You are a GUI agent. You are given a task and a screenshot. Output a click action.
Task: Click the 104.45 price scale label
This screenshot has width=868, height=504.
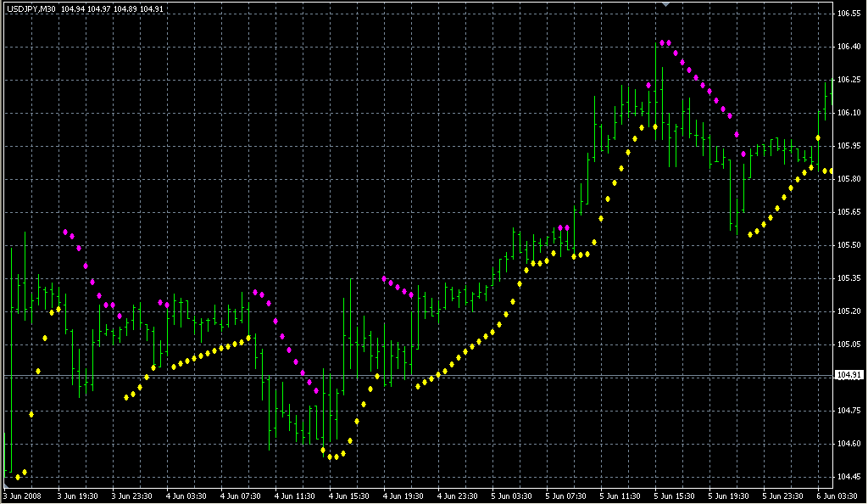[x=849, y=476]
